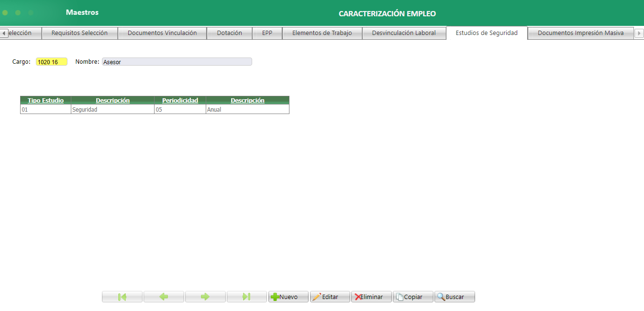Go to last record navigation button
This screenshot has height=311, width=644.
pyautogui.click(x=247, y=297)
